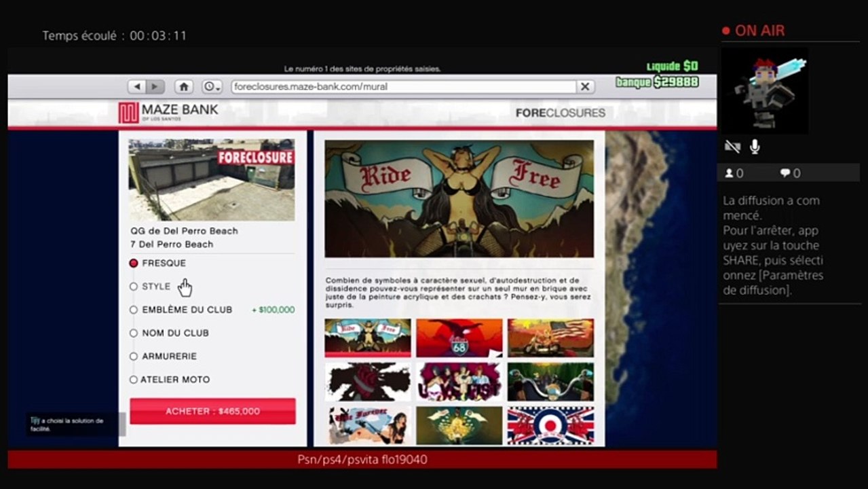Click the Maze Bank logo
This screenshot has width=868, height=489.
[168, 113]
